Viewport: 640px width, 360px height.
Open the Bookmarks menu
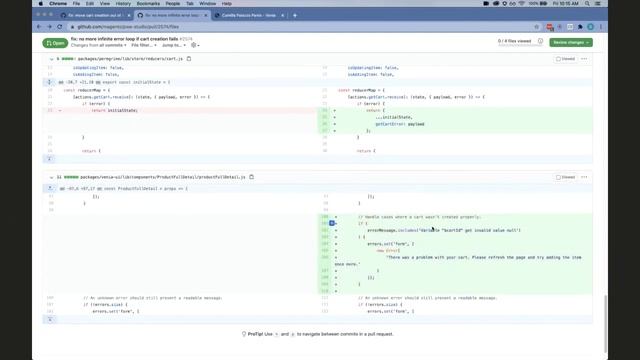(148, 4)
